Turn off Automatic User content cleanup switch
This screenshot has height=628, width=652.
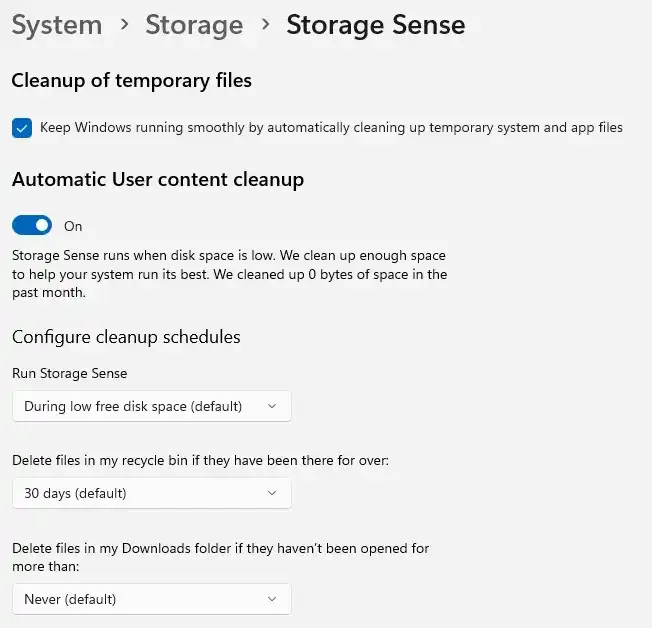click(x=32, y=226)
